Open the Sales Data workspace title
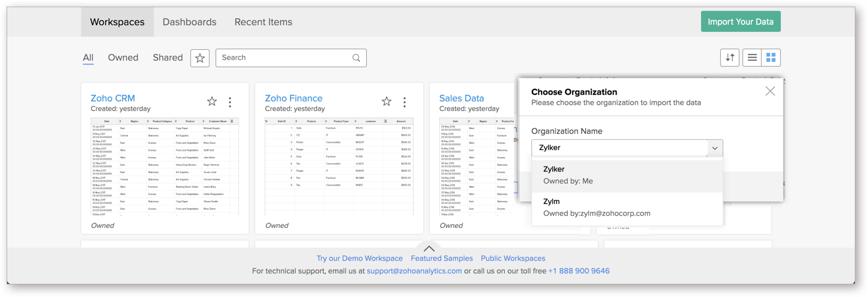This screenshot has width=868, height=297. coord(462,98)
